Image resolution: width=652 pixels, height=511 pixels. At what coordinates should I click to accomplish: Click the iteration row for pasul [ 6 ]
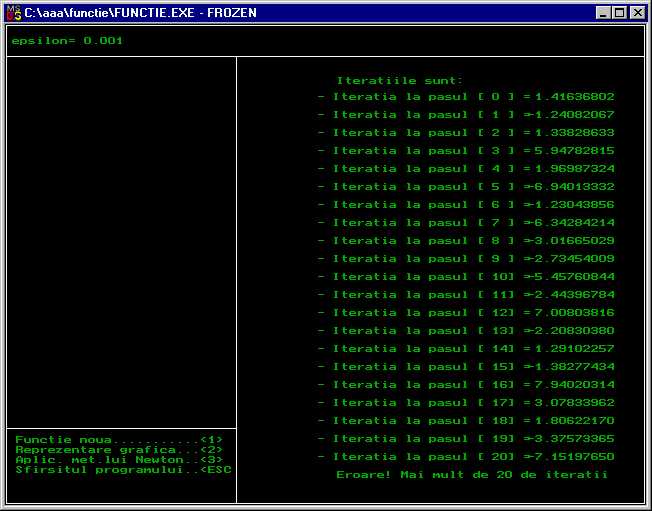466,205
